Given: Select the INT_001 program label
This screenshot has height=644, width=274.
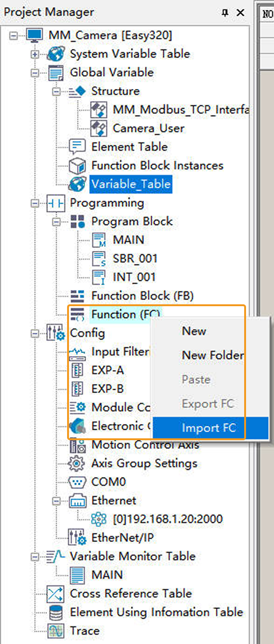Looking at the screenshot, I should (x=134, y=277).
